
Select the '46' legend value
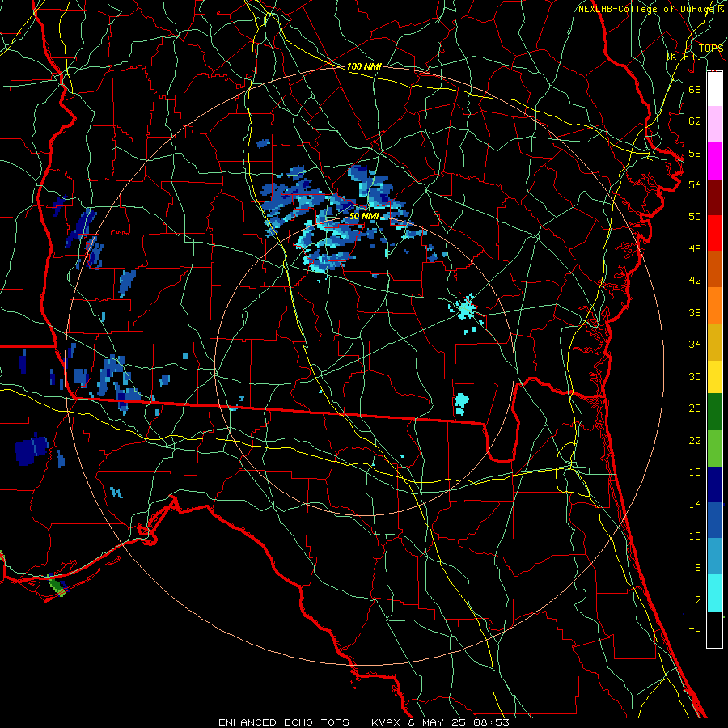[695, 249]
